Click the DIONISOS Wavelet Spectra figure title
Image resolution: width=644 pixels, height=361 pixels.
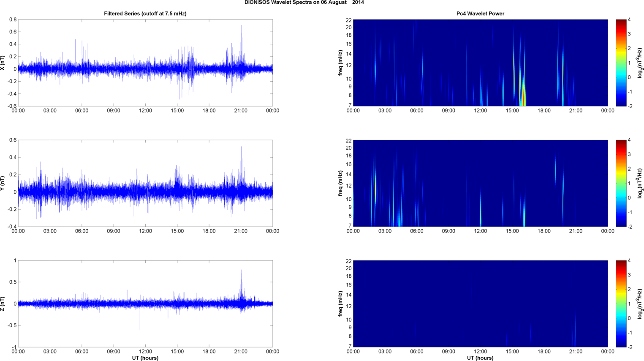pyautogui.click(x=304, y=3)
